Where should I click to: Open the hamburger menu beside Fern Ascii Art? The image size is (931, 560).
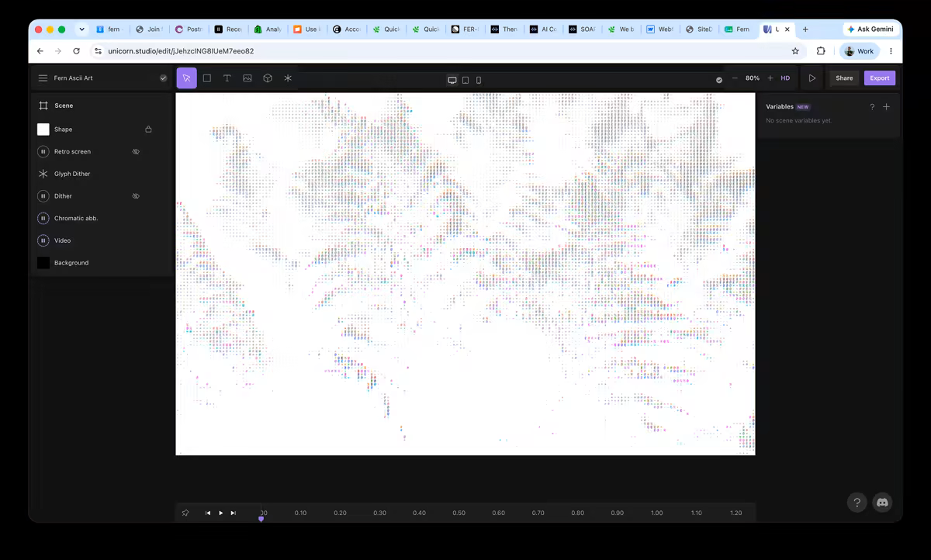pos(43,78)
